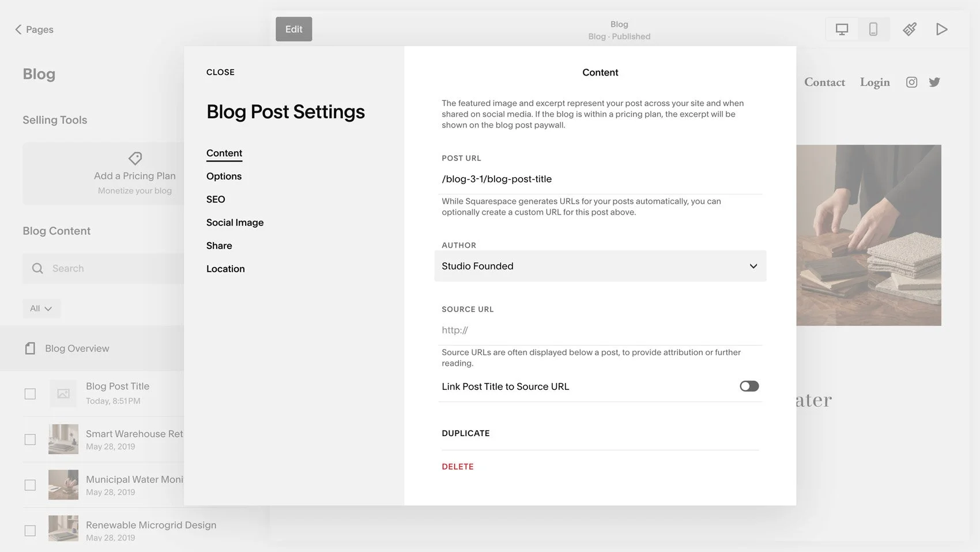The width and height of the screenshot is (980, 552).
Task: Toggle Link Post Title to Source URL
Action: [749, 386]
